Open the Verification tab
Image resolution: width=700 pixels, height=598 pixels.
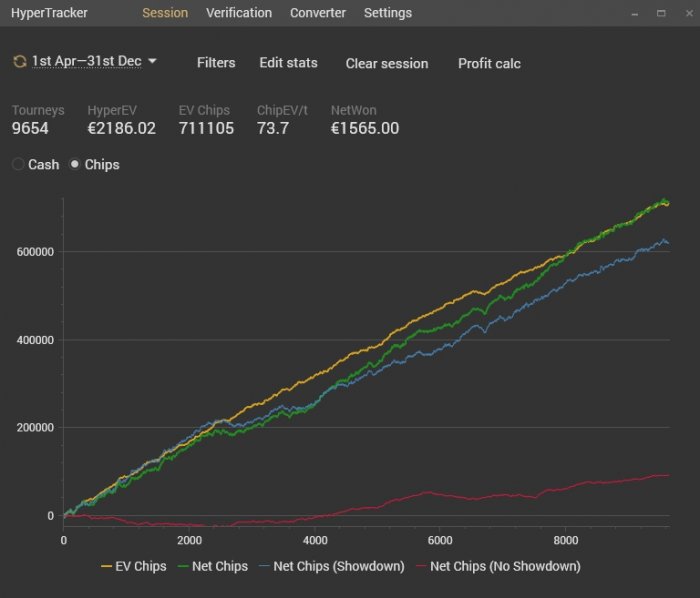coord(238,13)
